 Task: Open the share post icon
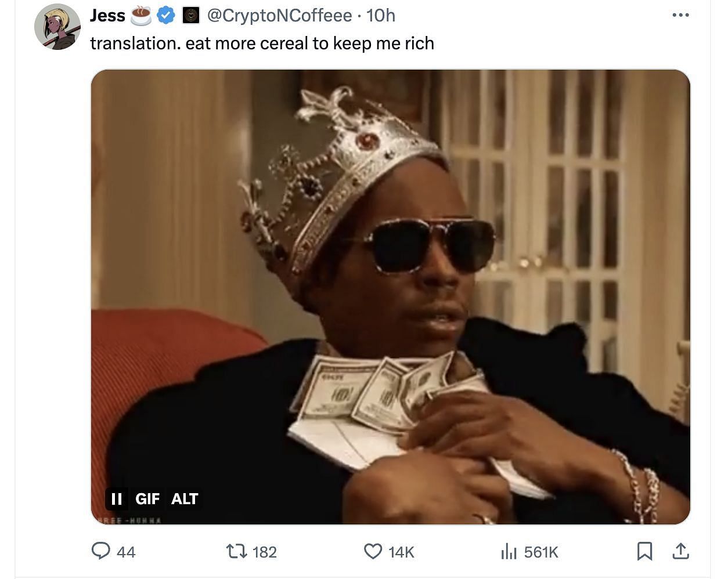[x=680, y=551]
